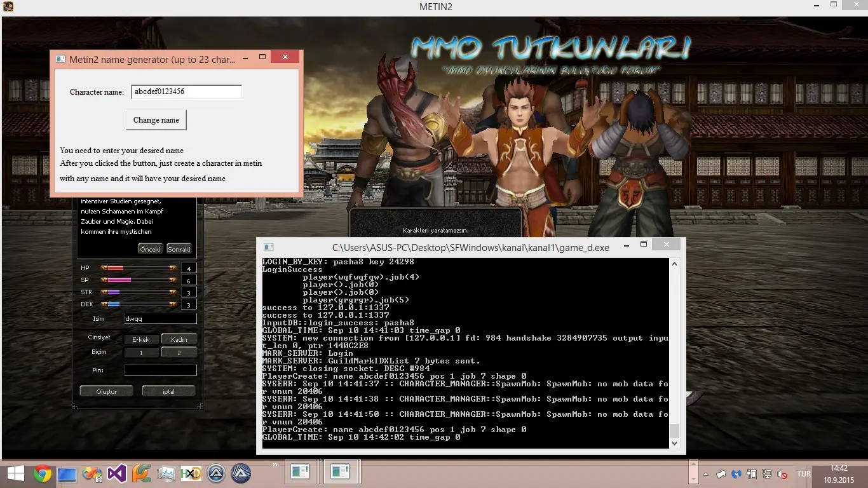Open Google Chrome from the taskbar

pyautogui.click(x=43, y=473)
